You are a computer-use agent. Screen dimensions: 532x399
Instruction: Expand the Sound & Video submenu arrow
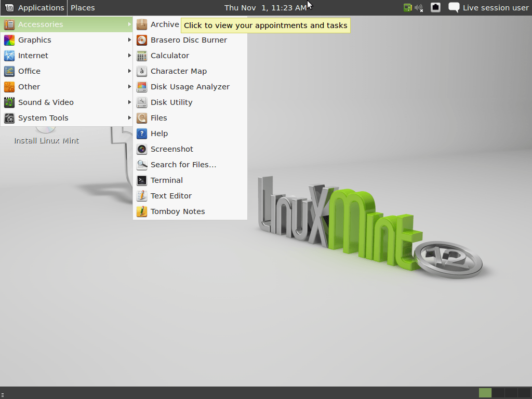129,102
